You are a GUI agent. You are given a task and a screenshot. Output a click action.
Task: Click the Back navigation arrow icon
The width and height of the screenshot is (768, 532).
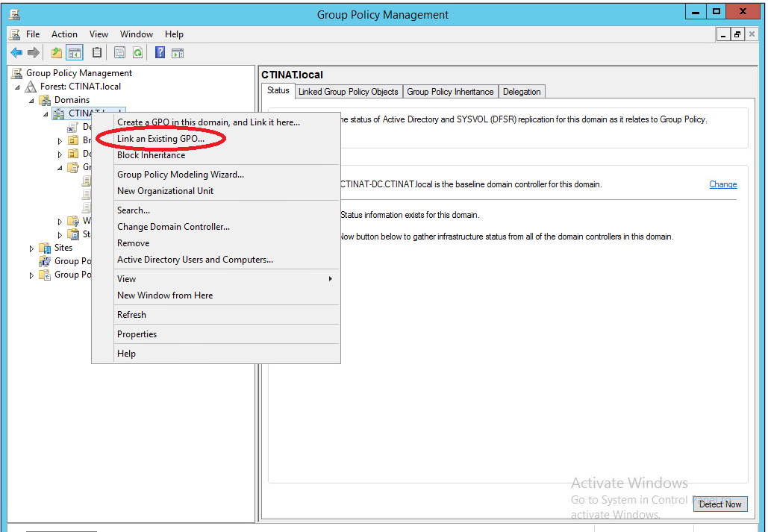[x=16, y=52]
